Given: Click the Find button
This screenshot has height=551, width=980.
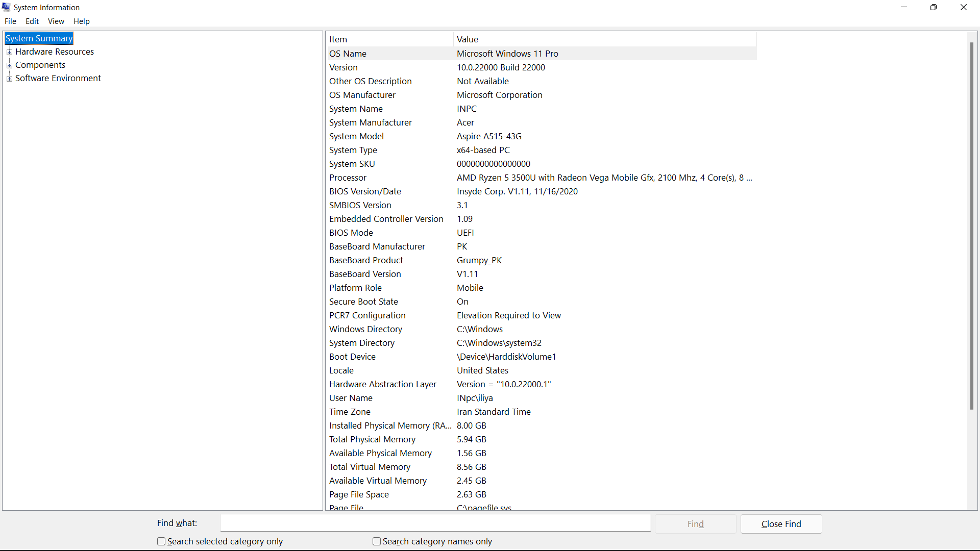Looking at the screenshot, I should click(x=695, y=524).
